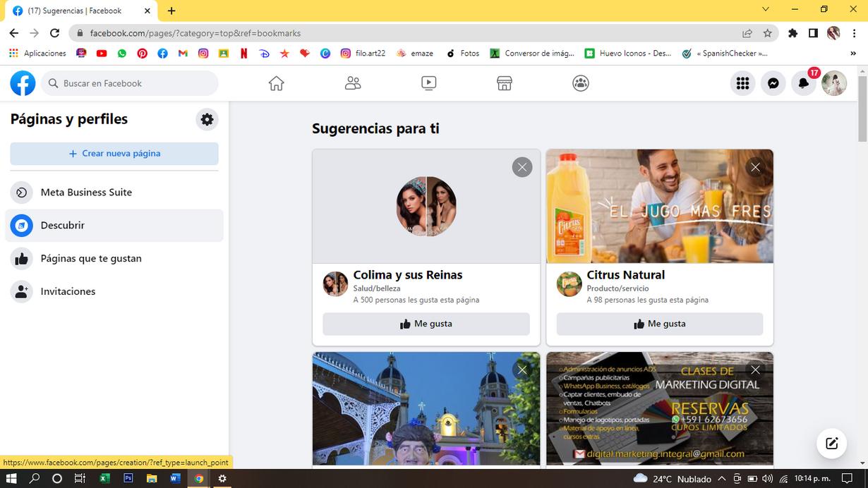Go back to previous page
The height and width of the screenshot is (488, 868).
pyautogui.click(x=13, y=33)
